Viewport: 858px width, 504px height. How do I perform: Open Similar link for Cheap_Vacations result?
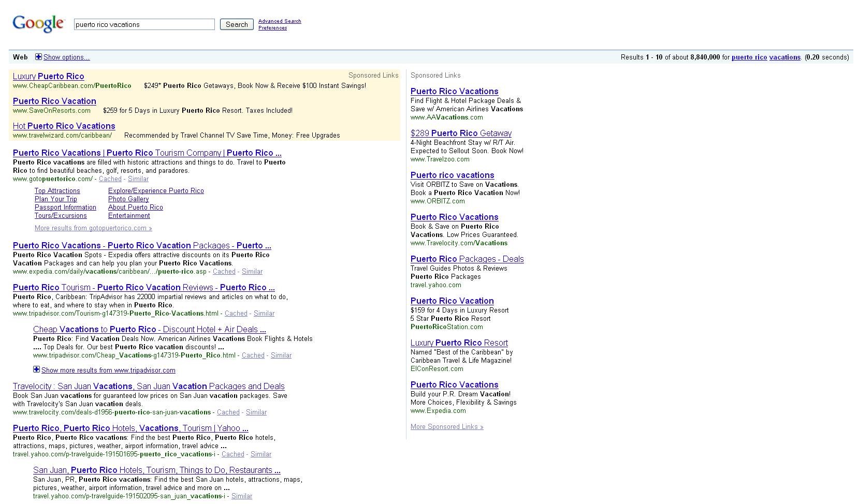tap(281, 355)
